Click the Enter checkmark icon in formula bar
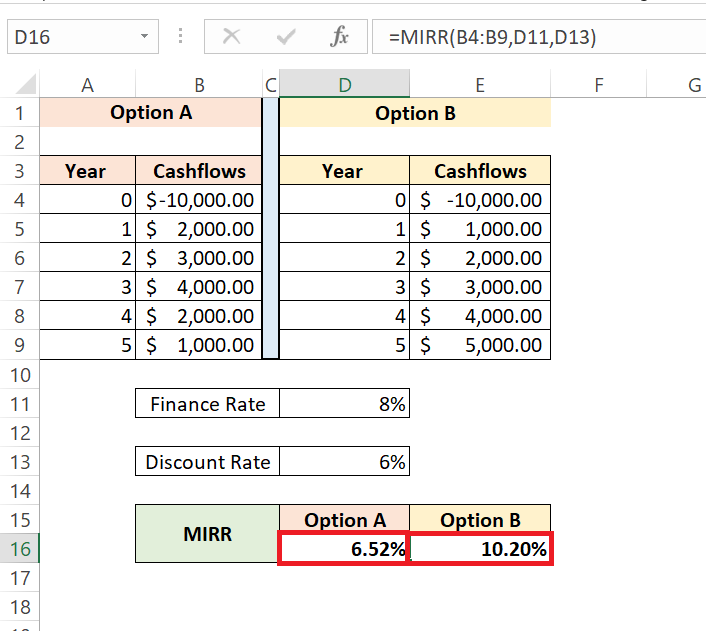Image resolution: width=706 pixels, height=631 pixels. (x=286, y=36)
